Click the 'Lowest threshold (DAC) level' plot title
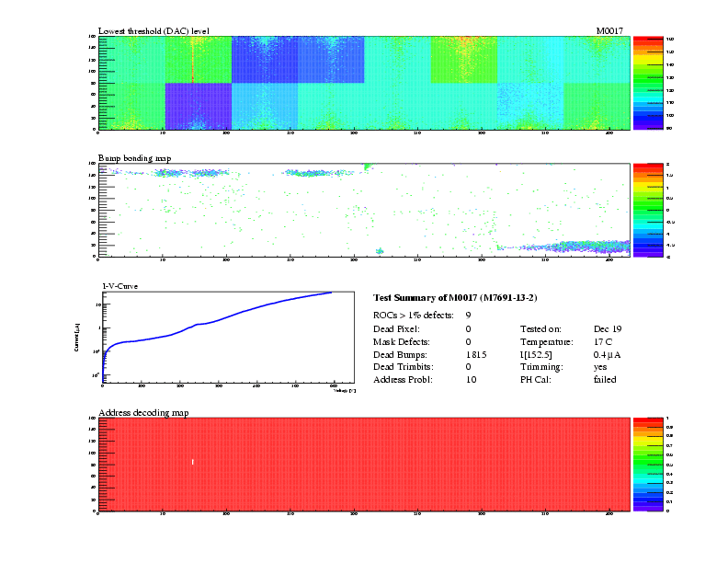This screenshot has width=728, height=563. [154, 31]
